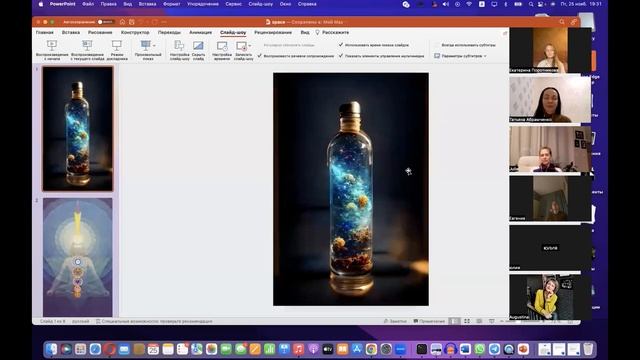Viewport: 640px width, 360px height.
Task: Open the Справка menu in the menu bar
Action: click(x=307, y=4)
